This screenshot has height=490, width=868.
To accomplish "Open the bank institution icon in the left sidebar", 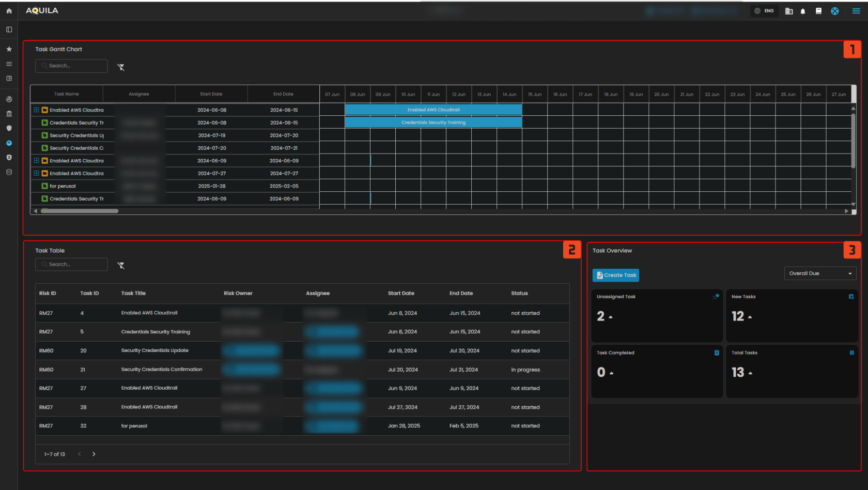I will [9, 114].
